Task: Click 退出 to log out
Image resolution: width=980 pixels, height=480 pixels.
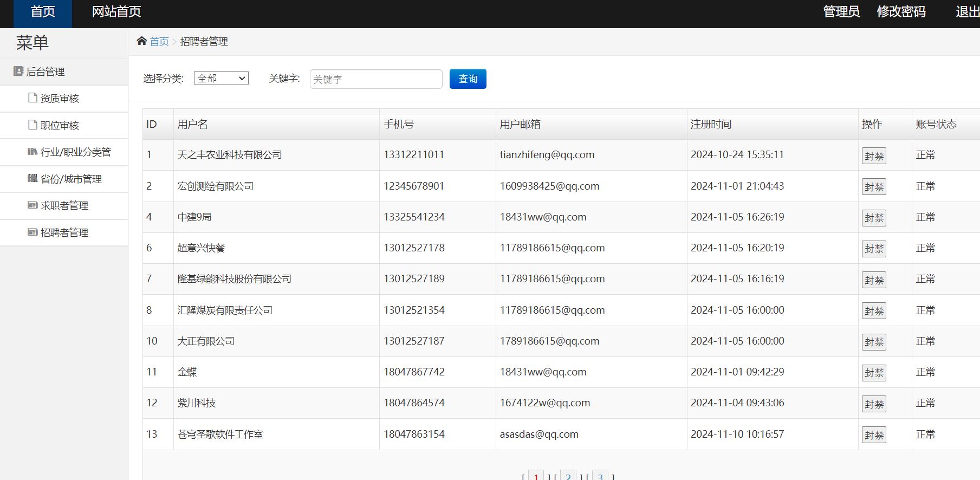Action: coord(968,12)
